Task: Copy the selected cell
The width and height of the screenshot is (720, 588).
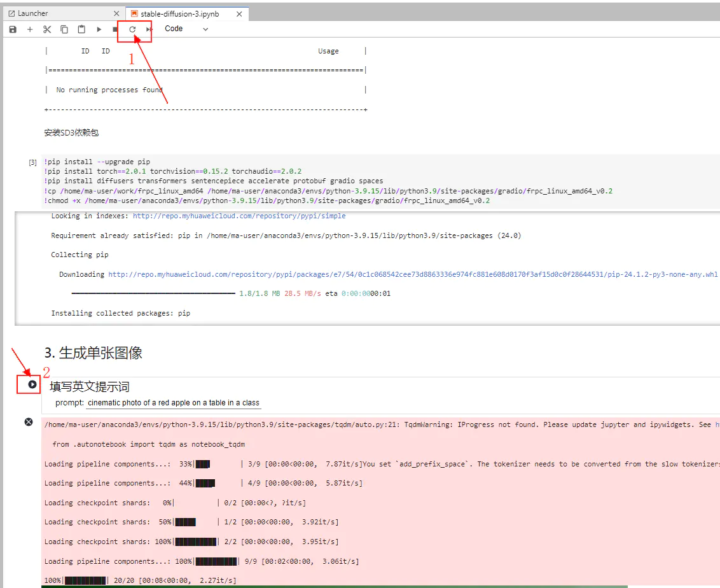Action: (64, 29)
